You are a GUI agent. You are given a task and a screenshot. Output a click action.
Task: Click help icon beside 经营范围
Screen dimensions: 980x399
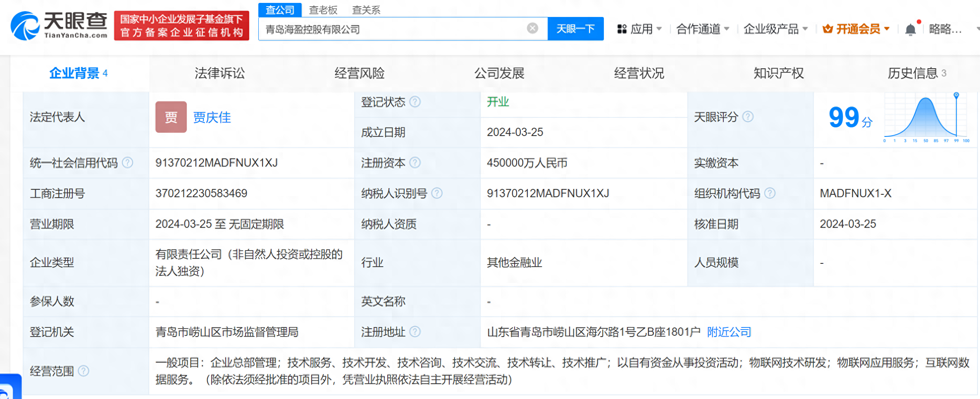click(x=83, y=371)
